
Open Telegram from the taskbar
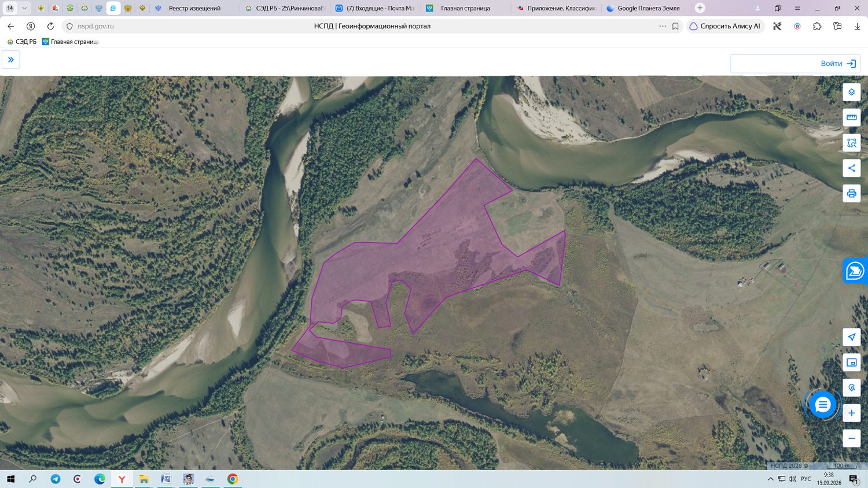[56, 479]
